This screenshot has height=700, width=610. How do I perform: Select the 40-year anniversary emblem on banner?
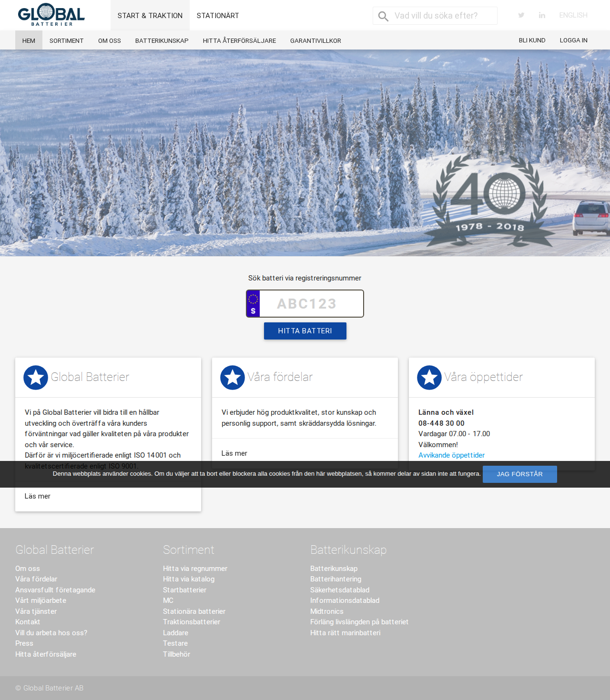[x=489, y=202]
